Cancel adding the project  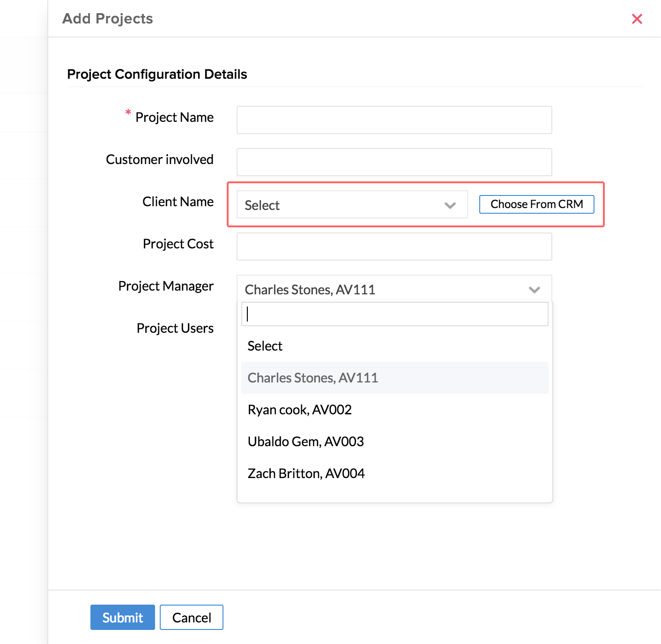[x=192, y=617]
